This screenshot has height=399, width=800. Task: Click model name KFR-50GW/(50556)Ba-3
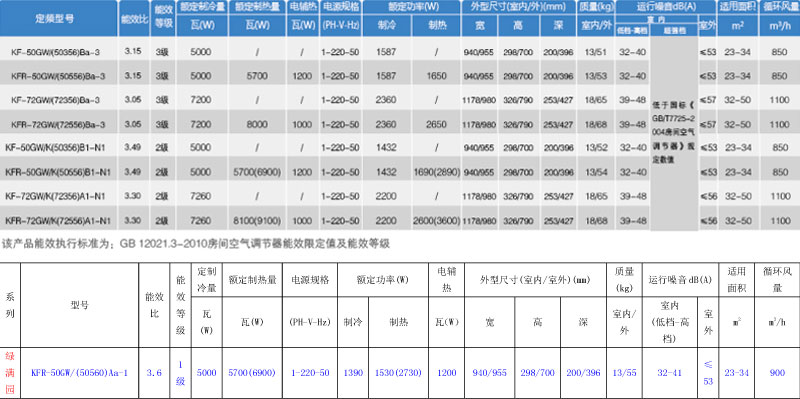click(x=58, y=76)
